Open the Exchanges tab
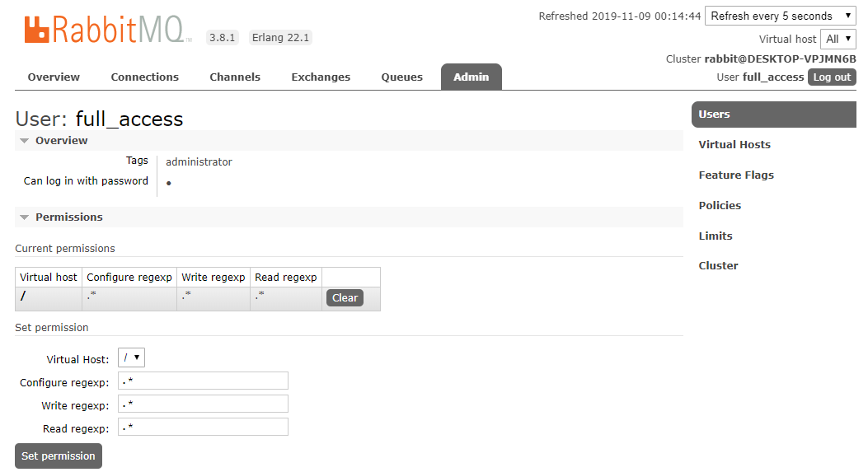This screenshot has height=472, width=868. pyautogui.click(x=321, y=77)
